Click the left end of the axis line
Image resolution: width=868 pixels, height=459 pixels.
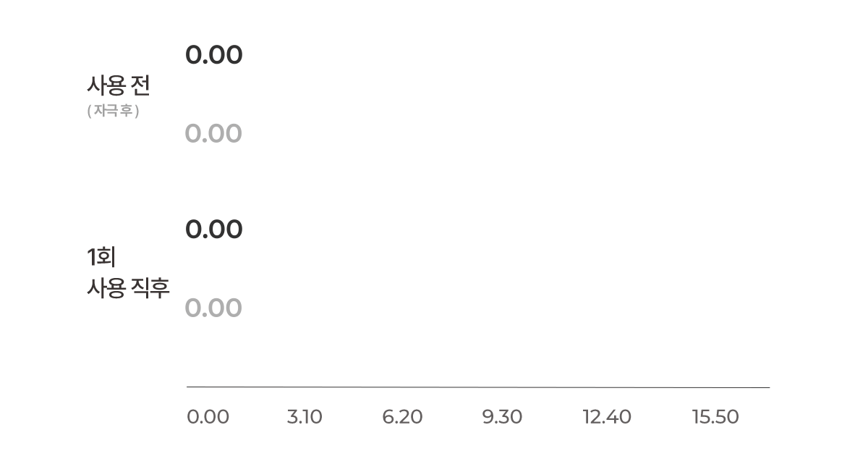189,387
